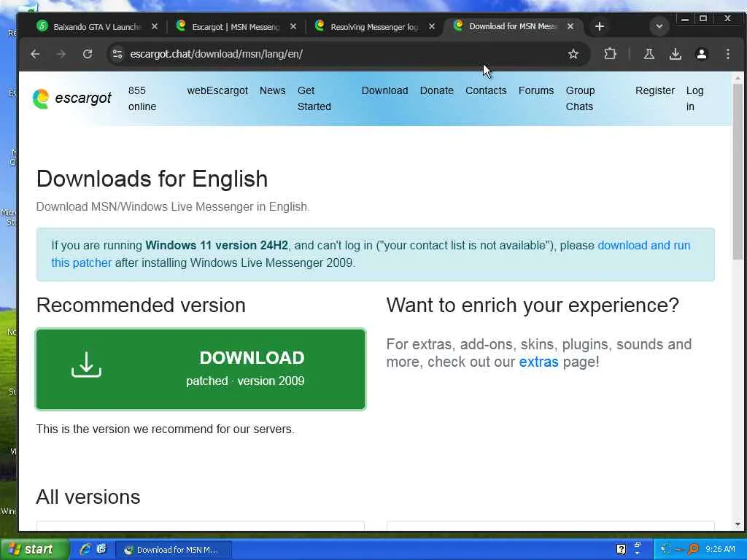The height and width of the screenshot is (560, 747).
Task: Click the 9:26 AM taskbar clock
Action: pos(720,549)
